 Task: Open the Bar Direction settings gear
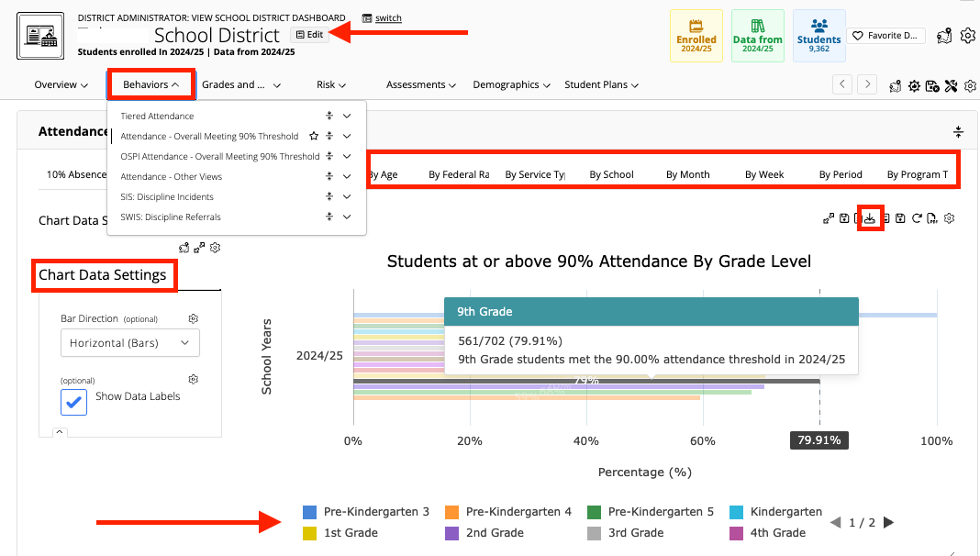tap(193, 318)
